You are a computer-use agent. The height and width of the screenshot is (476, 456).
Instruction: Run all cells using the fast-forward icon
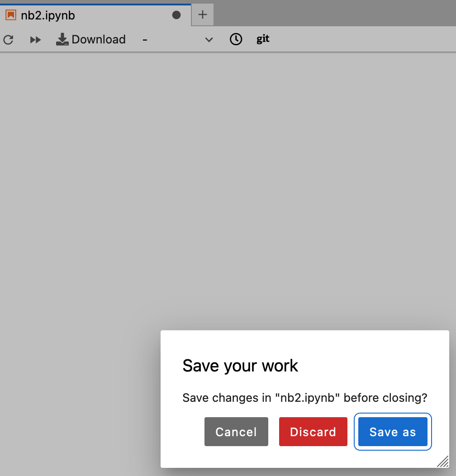pyautogui.click(x=35, y=40)
